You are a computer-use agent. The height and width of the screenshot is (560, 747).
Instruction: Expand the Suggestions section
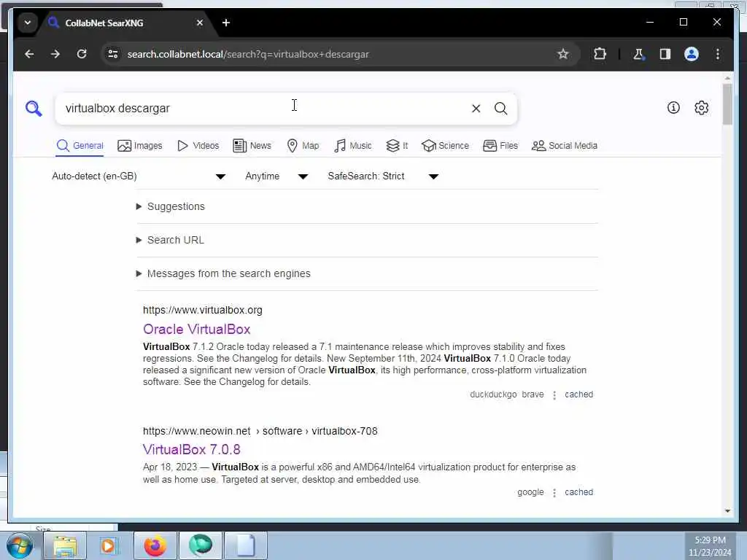coord(171,206)
